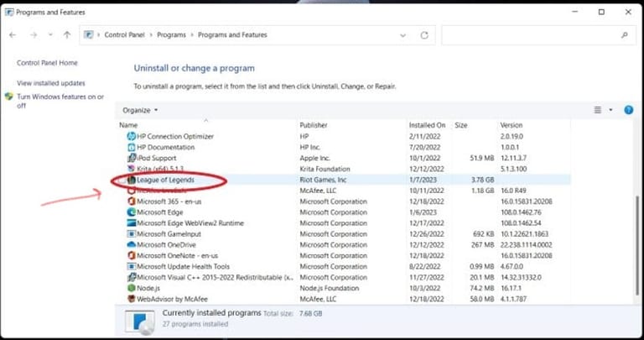Click the search magnifier icon

point(624,35)
